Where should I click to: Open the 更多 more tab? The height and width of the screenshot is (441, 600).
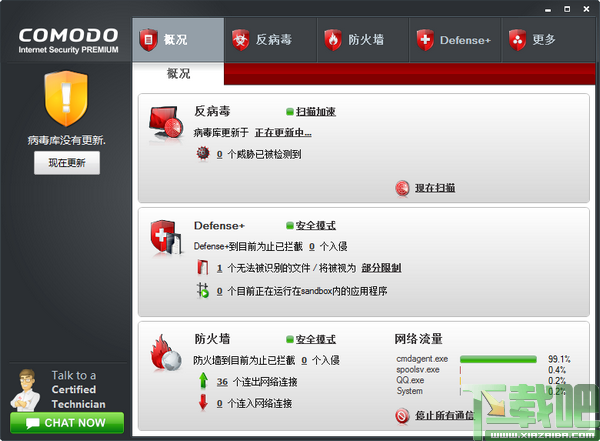548,40
